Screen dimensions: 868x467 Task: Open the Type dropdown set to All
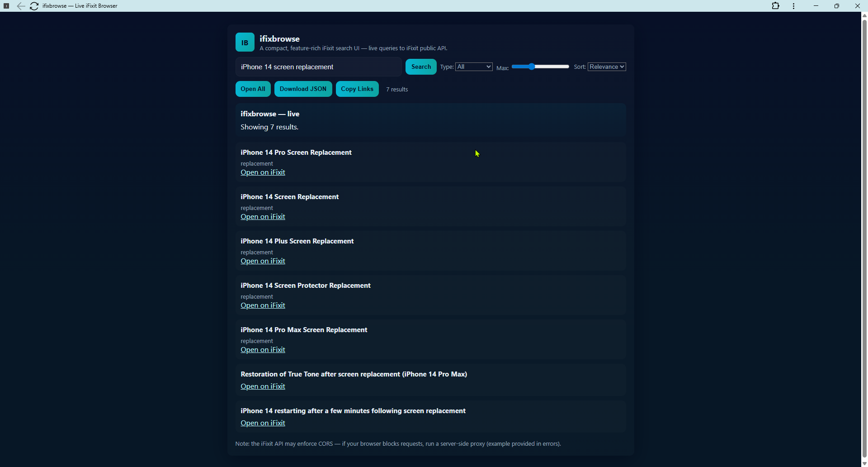coord(474,67)
